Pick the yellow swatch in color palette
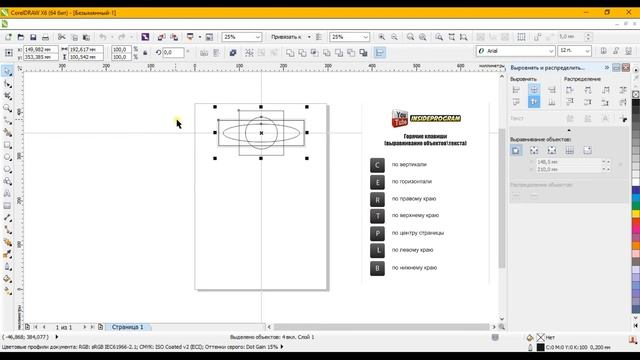 636,213
